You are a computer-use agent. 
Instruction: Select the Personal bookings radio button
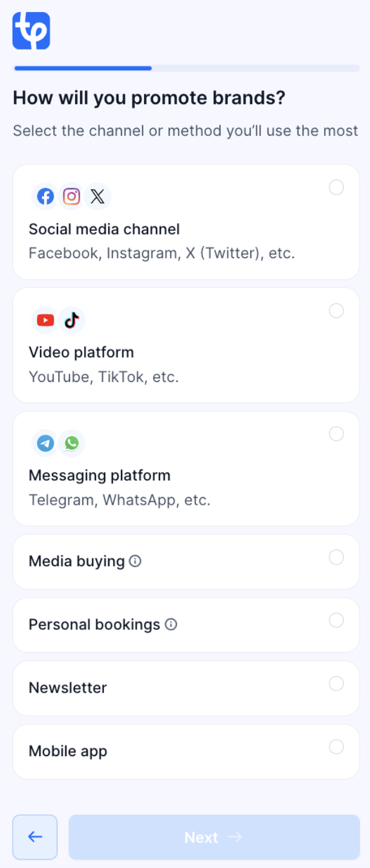336,620
